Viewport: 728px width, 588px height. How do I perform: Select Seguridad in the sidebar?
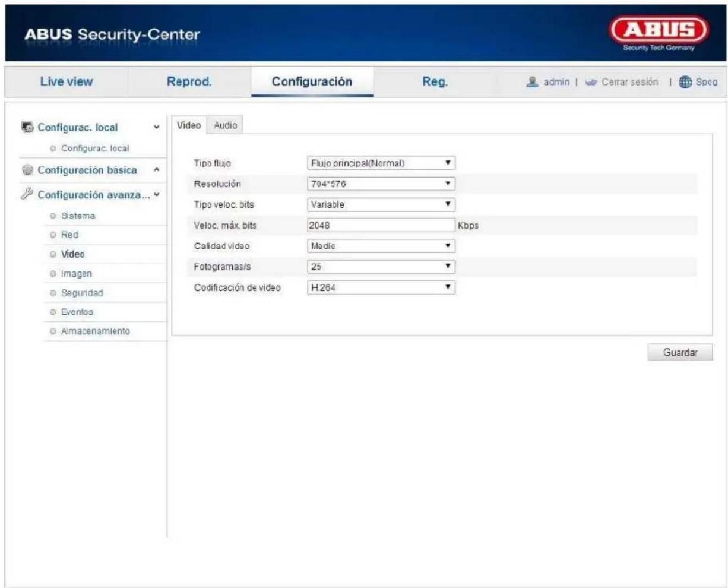pyautogui.click(x=81, y=293)
